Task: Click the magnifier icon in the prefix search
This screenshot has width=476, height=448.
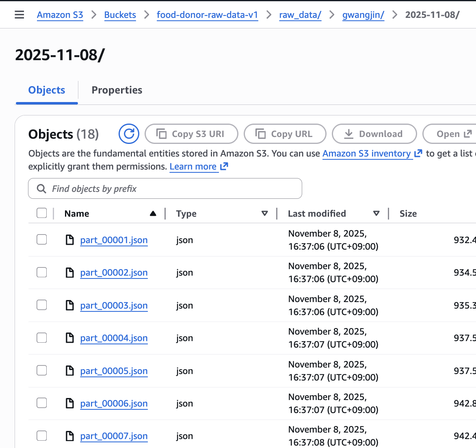Action: [41, 189]
